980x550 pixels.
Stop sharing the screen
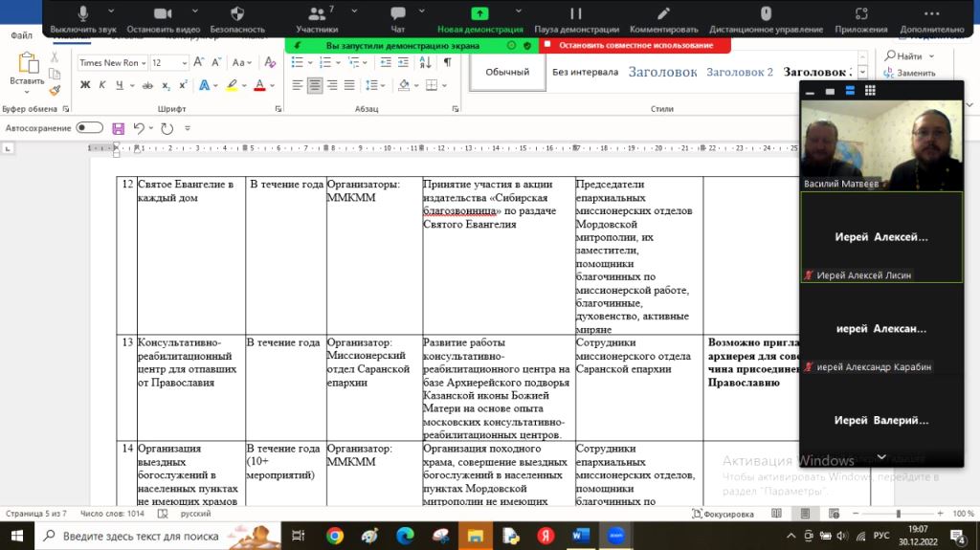pos(635,45)
